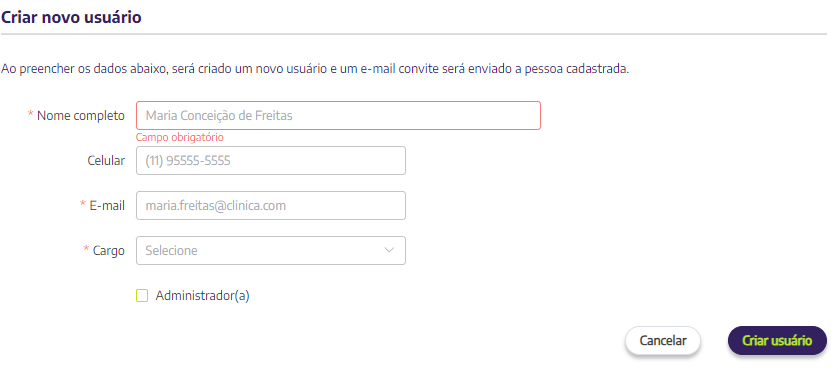Cancel user creation with Cancelar button
This screenshot has height=372, width=838.
tap(663, 340)
